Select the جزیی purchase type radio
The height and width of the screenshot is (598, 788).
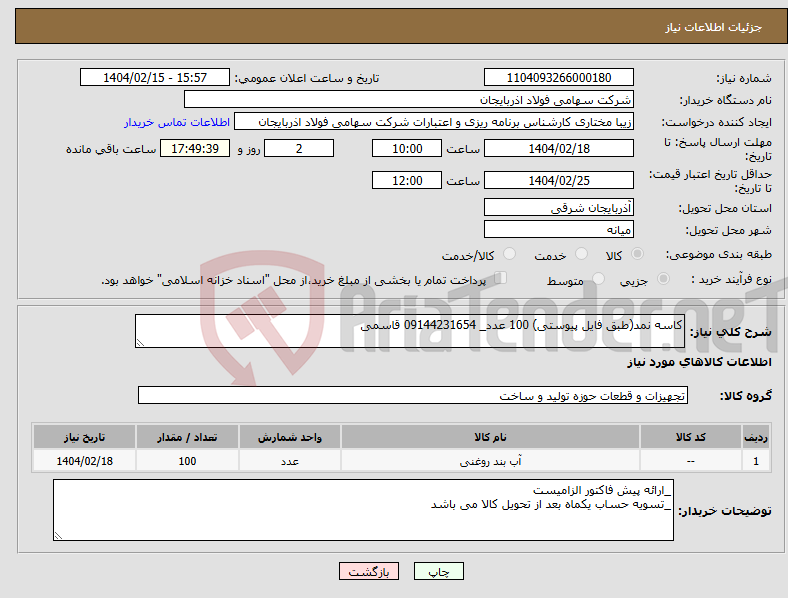coord(663,278)
